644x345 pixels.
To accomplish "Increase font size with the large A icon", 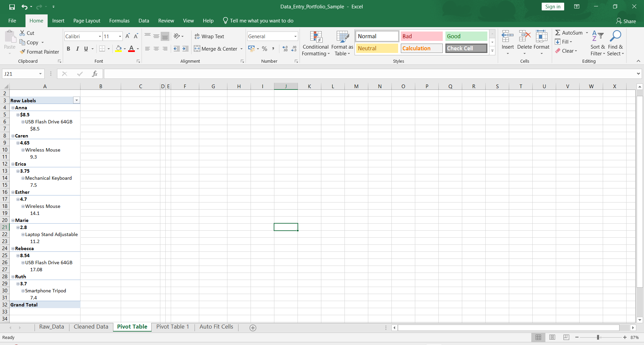I will click(x=127, y=36).
